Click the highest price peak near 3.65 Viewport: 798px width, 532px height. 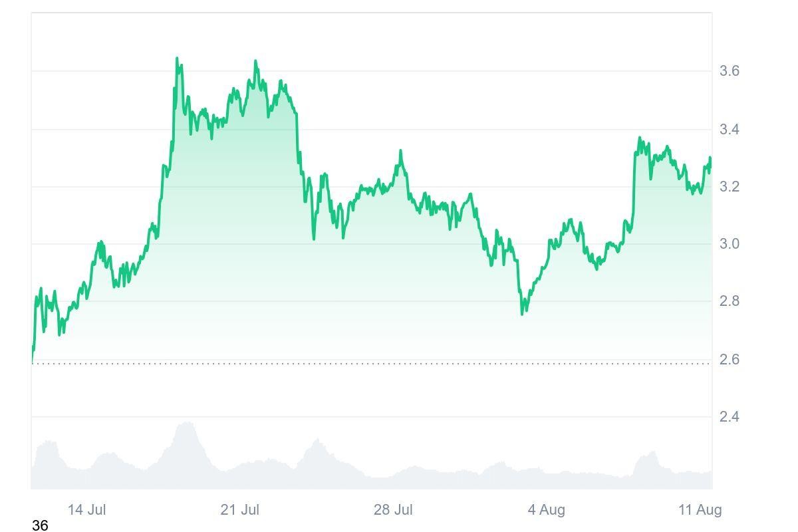[177, 59]
